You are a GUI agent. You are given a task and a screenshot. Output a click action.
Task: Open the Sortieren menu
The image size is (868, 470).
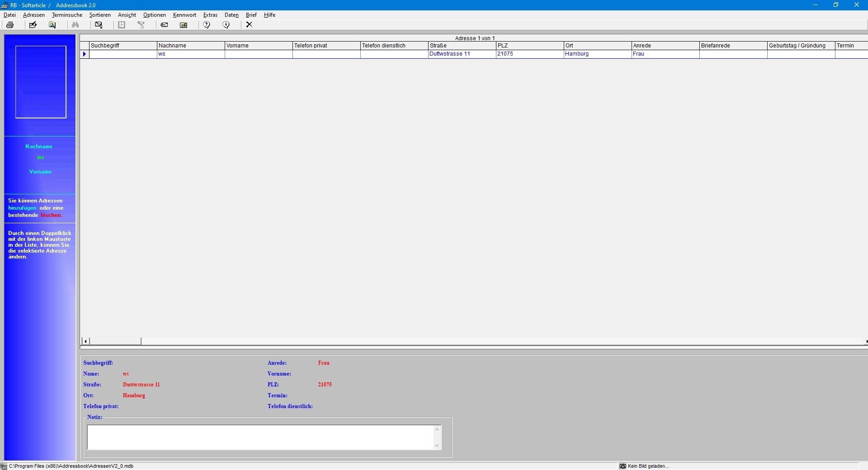(100, 15)
